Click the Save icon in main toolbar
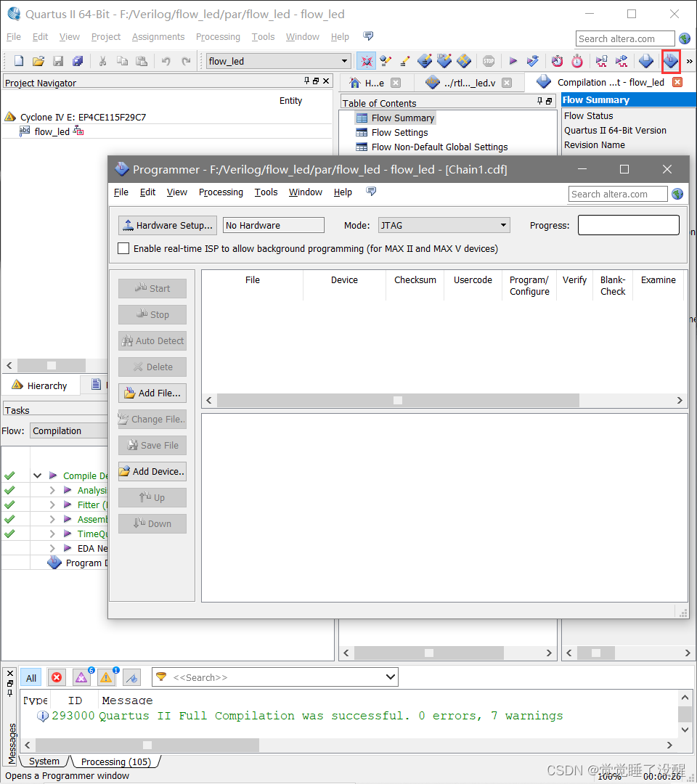The height and width of the screenshot is (784, 697). 59,61
